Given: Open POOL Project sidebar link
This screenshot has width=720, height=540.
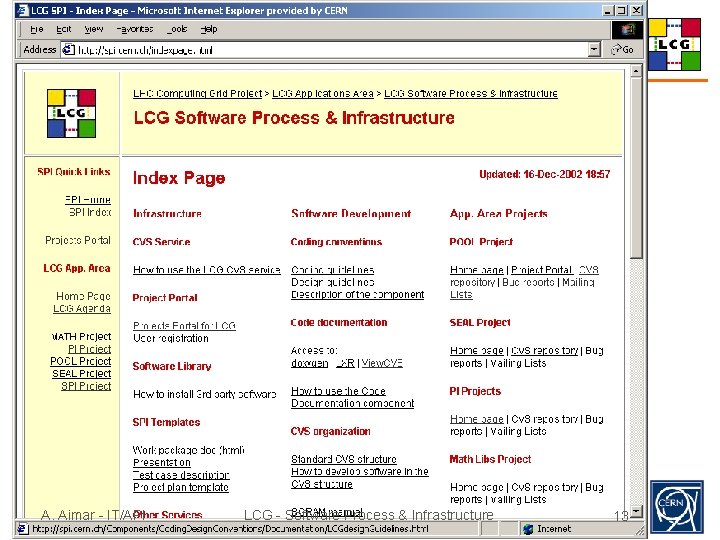Looking at the screenshot, I should pos(81,361).
